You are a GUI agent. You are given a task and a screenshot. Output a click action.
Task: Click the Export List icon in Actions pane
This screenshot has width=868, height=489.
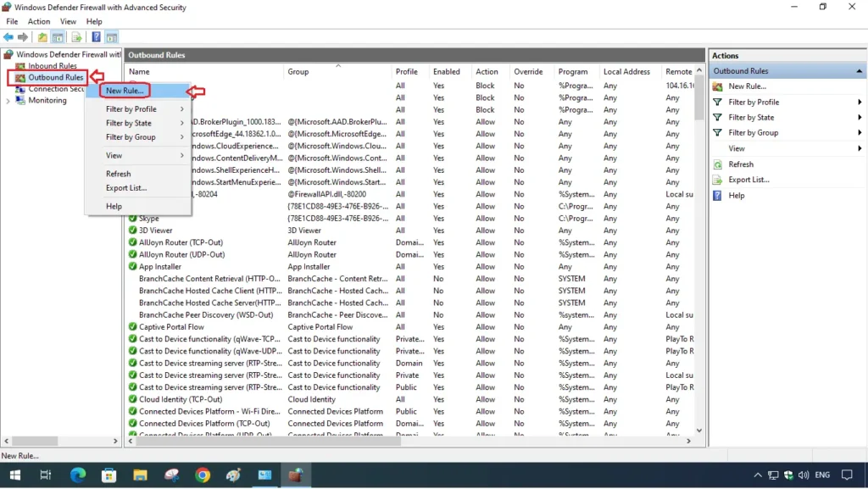pyautogui.click(x=717, y=180)
